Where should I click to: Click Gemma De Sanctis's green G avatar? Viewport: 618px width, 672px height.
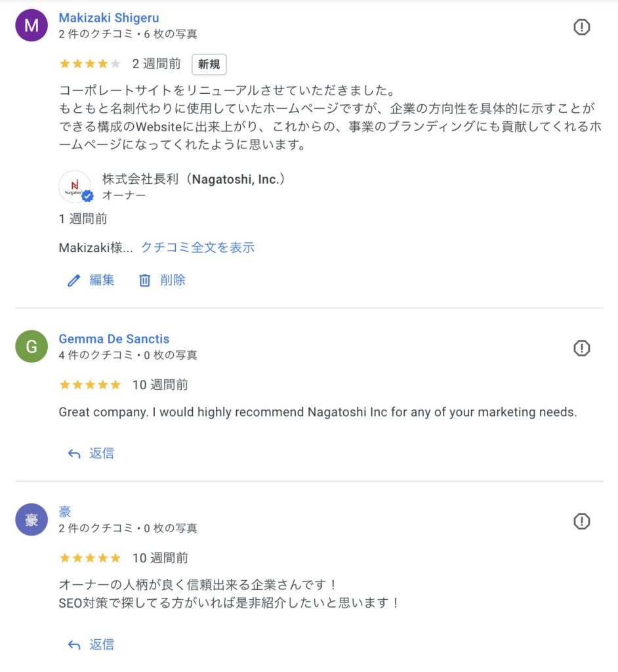31,346
